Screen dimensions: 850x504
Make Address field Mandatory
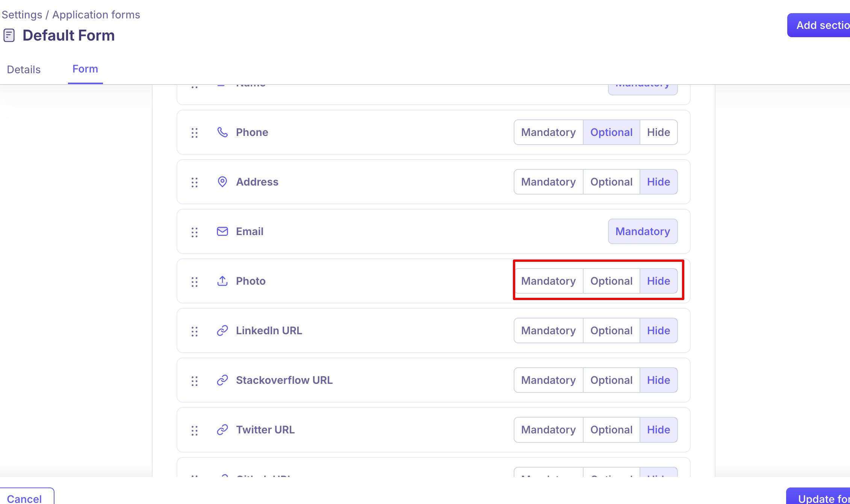click(548, 182)
